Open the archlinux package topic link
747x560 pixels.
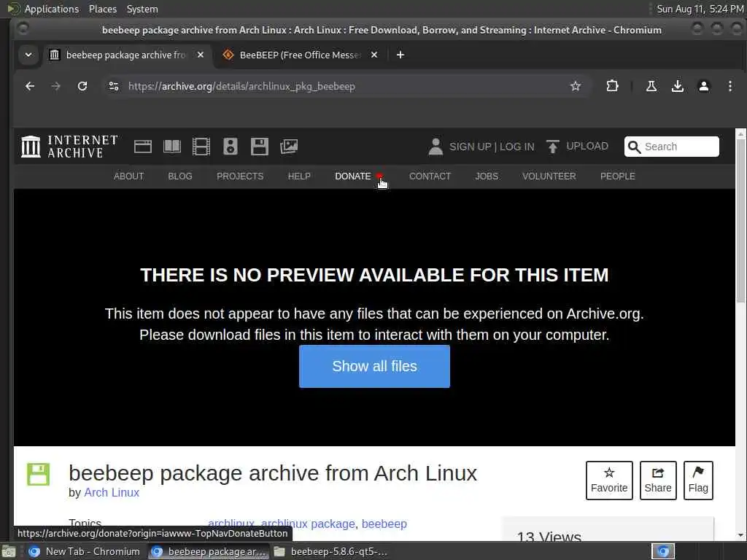point(308,524)
